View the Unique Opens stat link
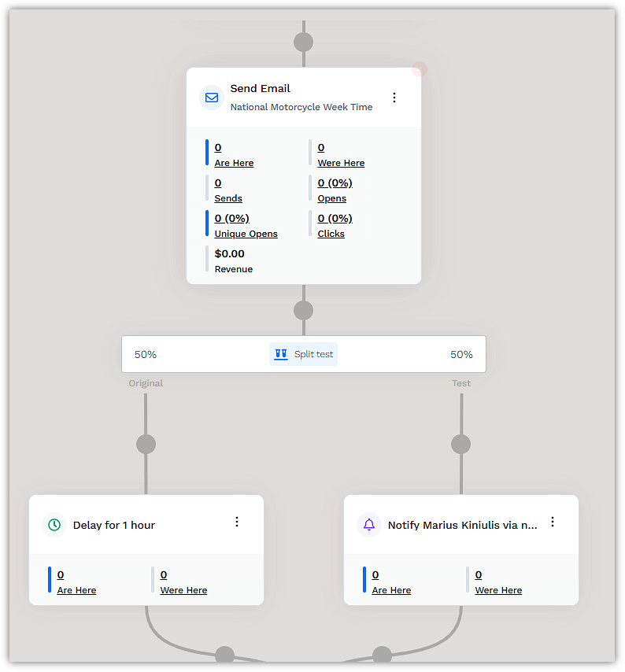 click(x=246, y=234)
